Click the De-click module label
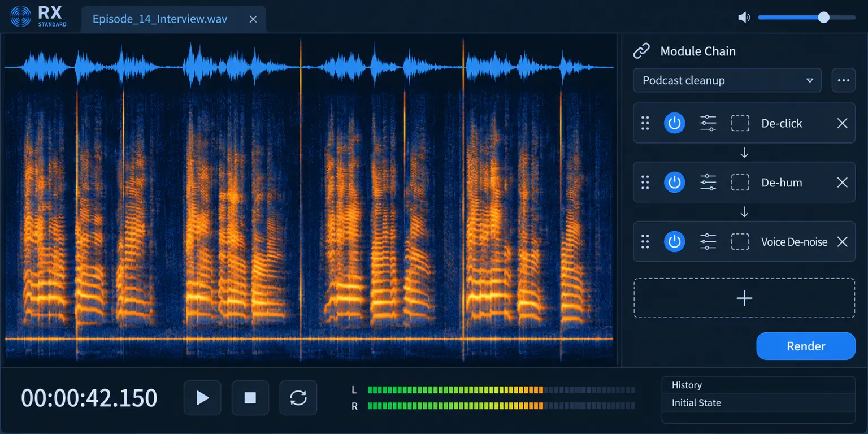The width and height of the screenshot is (868, 434). (782, 123)
